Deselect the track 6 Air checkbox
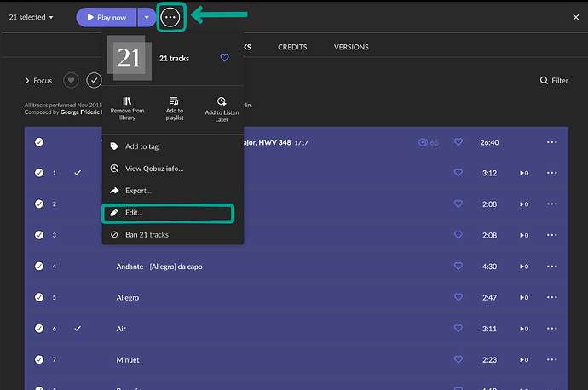Image resolution: width=588 pixels, height=390 pixels. click(39, 329)
